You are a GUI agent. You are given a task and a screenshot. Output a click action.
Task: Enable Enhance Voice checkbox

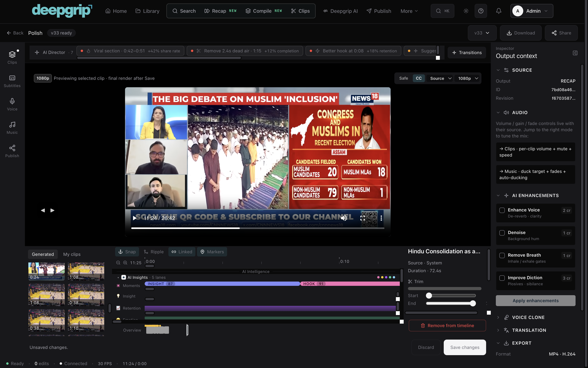point(502,210)
